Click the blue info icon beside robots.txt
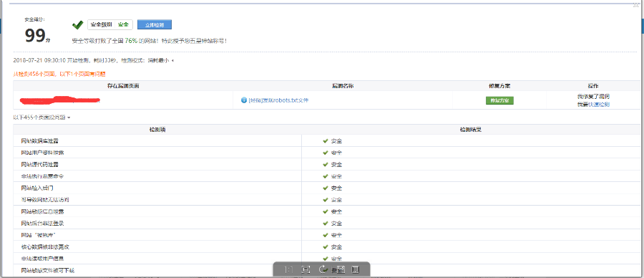Screen dimensions: 644x278 coord(244,100)
